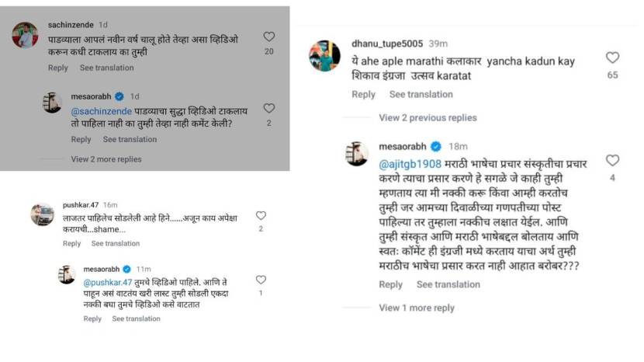Expand View 2 previous replies

click(428, 118)
